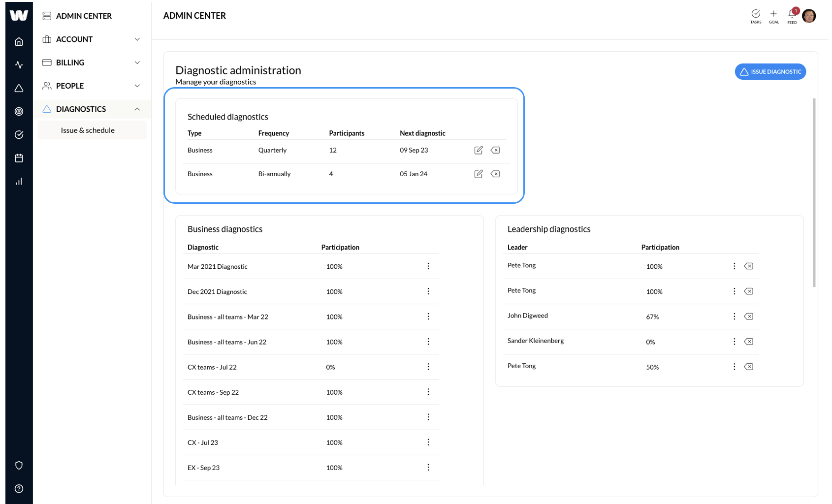Open the shield icon in rail
Image resolution: width=832 pixels, height=504 pixels.
(x=19, y=465)
